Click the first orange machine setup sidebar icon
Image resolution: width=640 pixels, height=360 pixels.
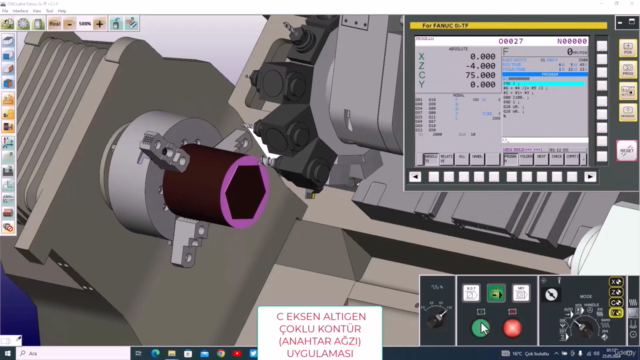(8, 99)
